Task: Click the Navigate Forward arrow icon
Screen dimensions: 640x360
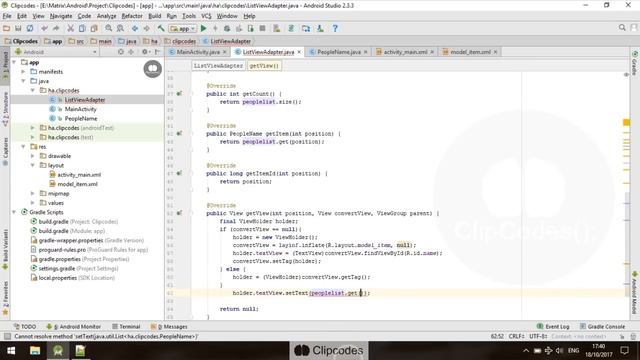Action: 147,29
